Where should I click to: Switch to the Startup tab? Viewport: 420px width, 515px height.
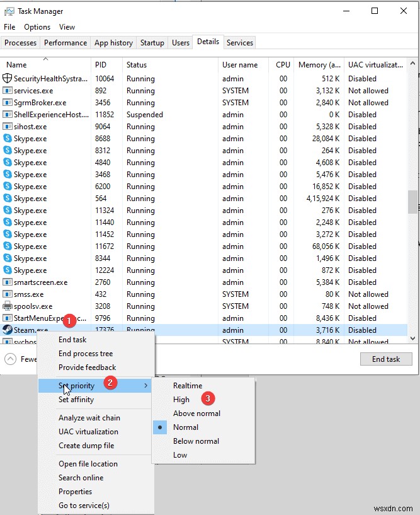click(152, 43)
